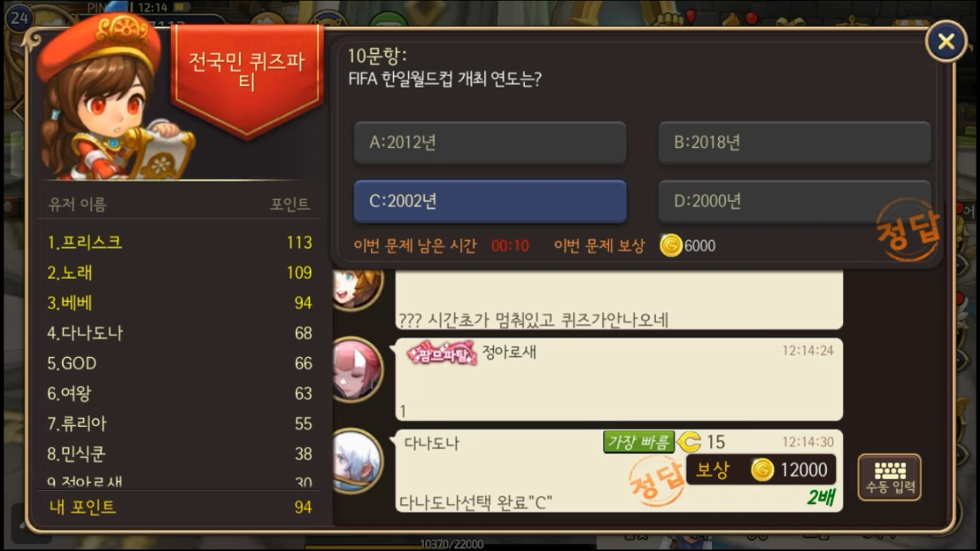Select answer A:2012년
The height and width of the screenshot is (551, 980).
tap(490, 143)
